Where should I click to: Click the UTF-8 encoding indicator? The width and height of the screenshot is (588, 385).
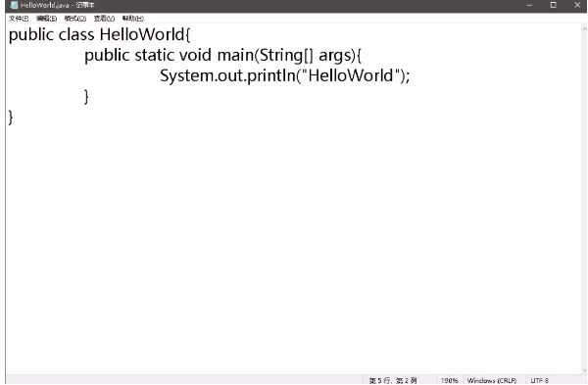click(x=540, y=380)
